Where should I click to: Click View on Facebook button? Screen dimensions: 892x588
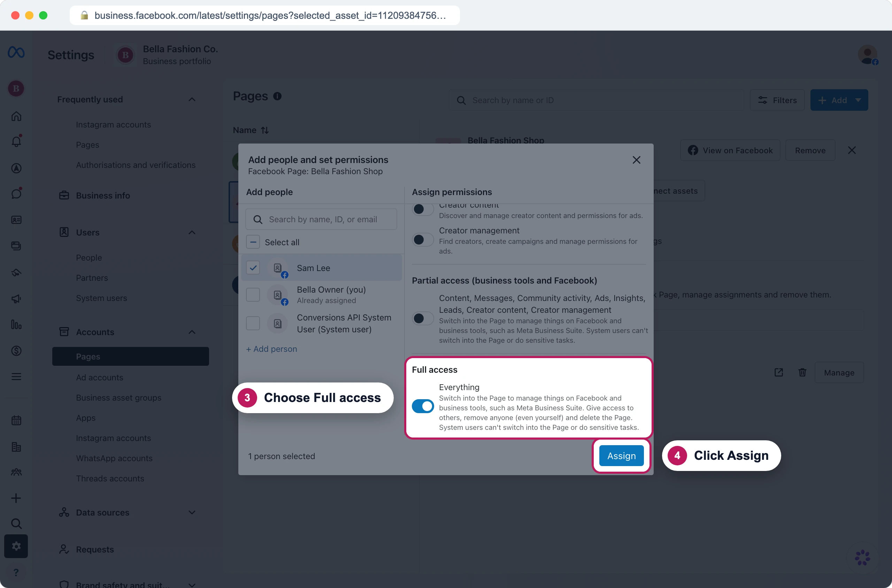point(730,150)
